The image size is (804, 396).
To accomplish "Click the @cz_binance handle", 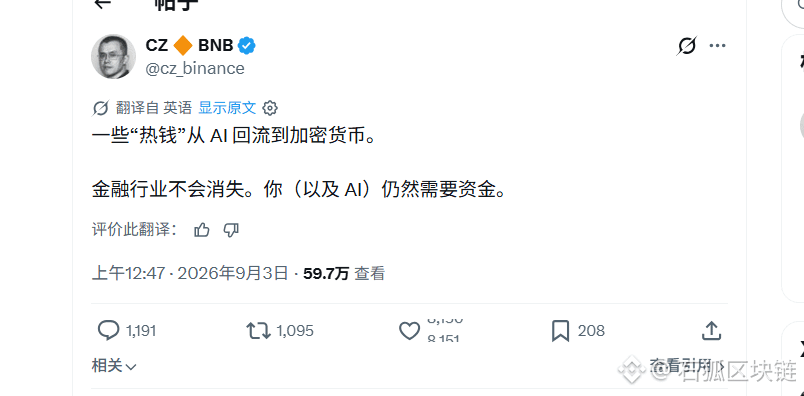I will (x=195, y=68).
